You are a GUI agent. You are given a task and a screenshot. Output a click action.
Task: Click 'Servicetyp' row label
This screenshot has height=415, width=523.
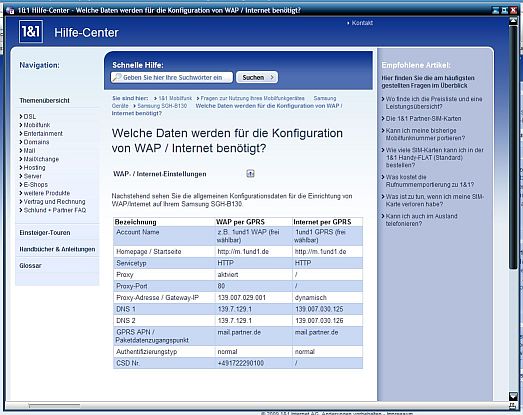tap(131, 263)
